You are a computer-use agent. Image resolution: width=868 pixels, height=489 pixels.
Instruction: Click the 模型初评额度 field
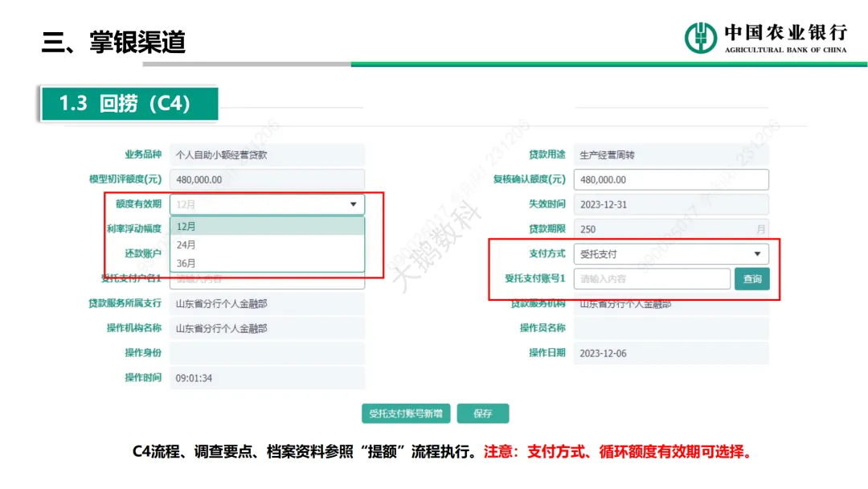267,179
